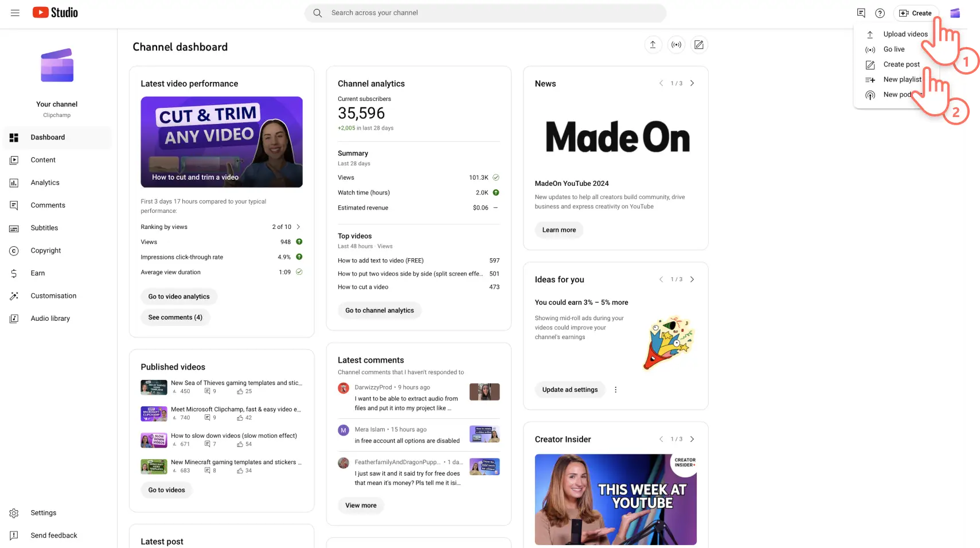Click the Send feedback icon

(14, 535)
